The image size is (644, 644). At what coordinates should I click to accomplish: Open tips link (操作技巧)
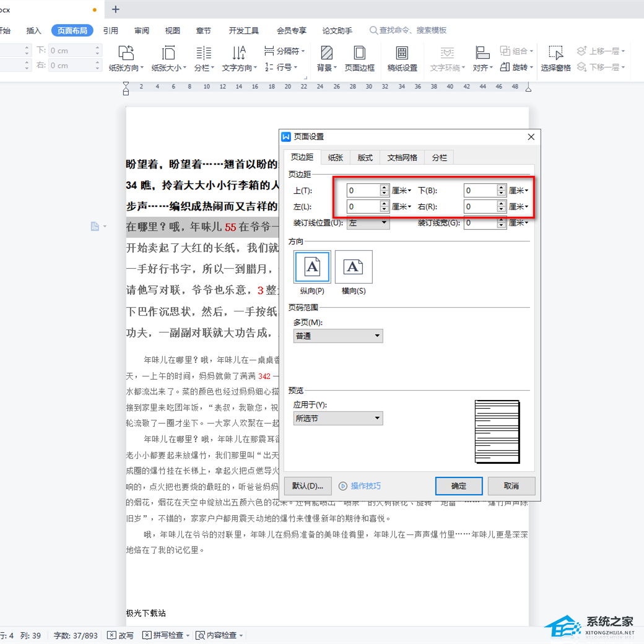[x=360, y=486]
